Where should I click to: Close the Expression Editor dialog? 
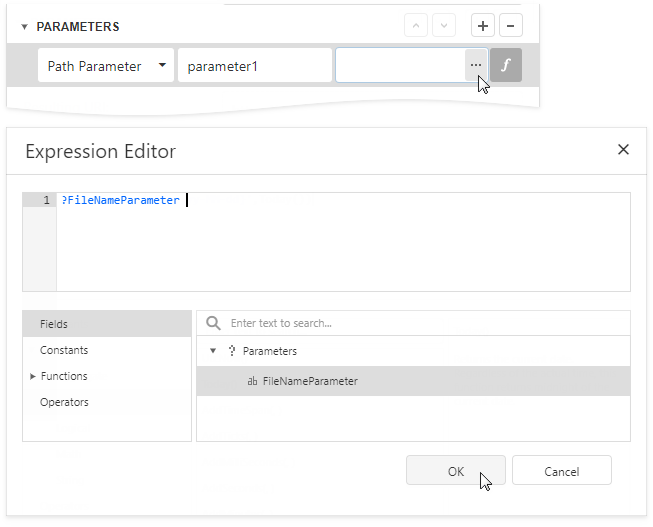(623, 150)
